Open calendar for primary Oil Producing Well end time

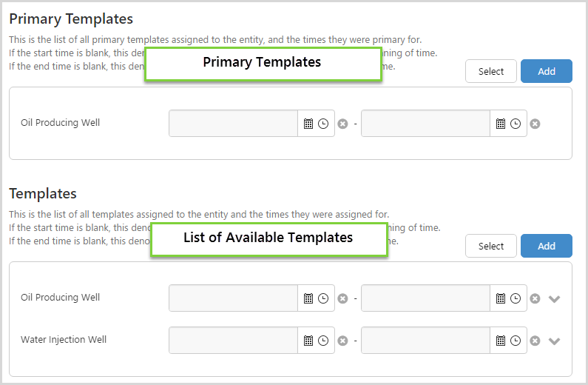pos(501,124)
